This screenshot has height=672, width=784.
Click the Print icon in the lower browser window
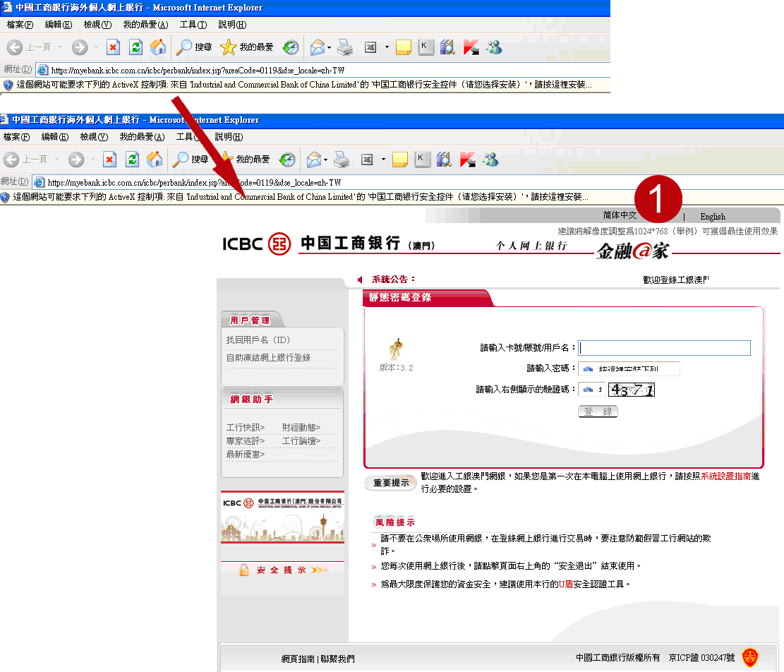(342, 160)
